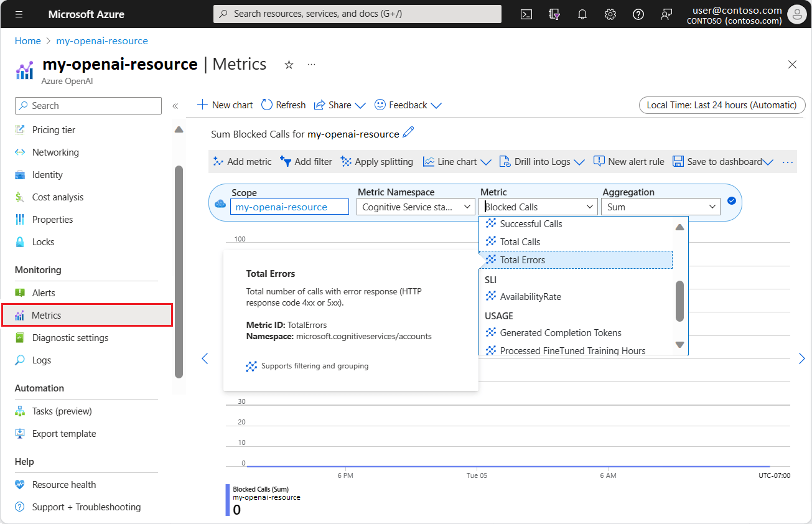Star my-openai-resource as a favorite
This screenshot has height=524, width=812.
tap(288, 63)
